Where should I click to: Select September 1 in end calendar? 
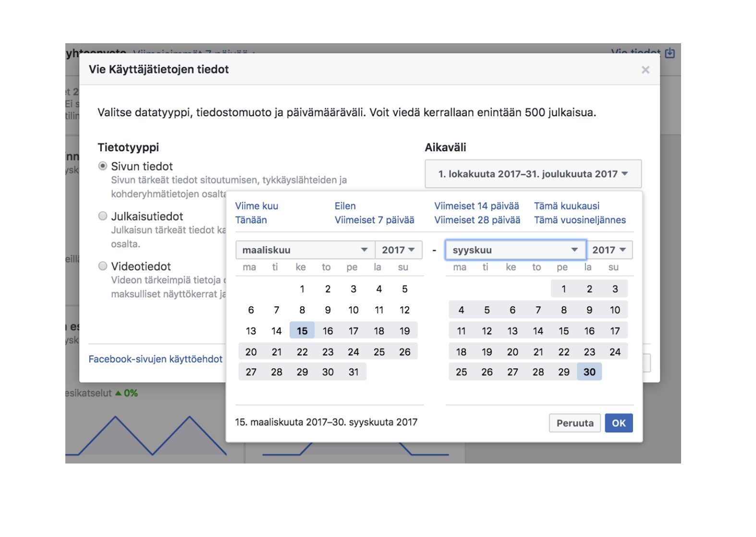[564, 289]
